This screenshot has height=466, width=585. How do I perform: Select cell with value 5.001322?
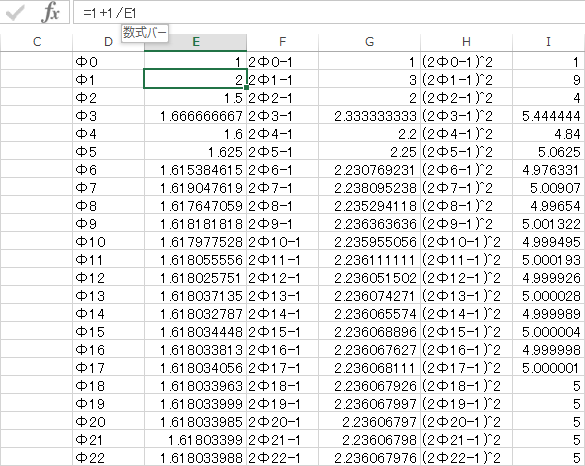click(x=548, y=223)
